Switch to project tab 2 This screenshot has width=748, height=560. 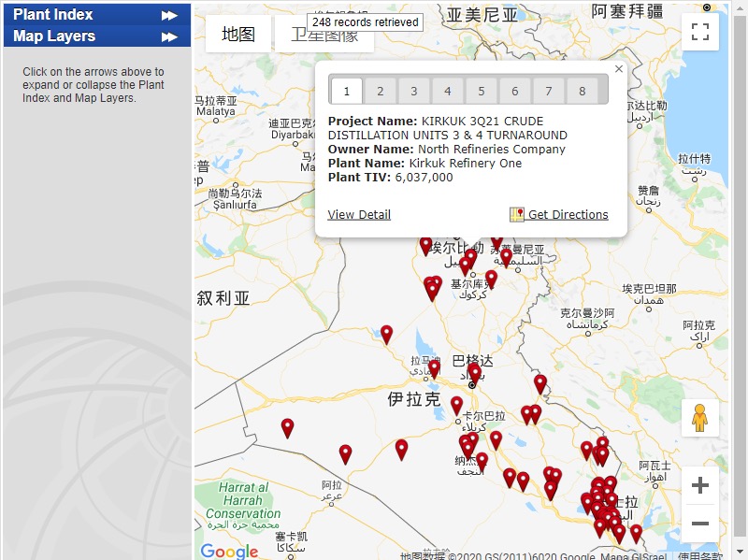coord(380,91)
